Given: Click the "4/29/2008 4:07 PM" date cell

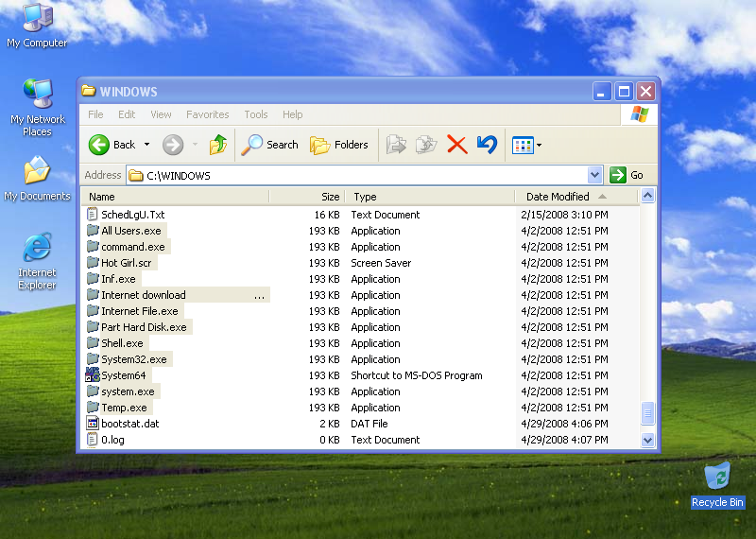Looking at the screenshot, I should 564,440.
